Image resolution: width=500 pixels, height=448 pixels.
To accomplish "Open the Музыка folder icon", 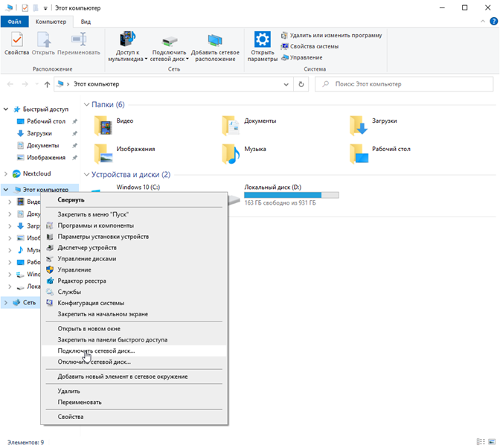I will pyautogui.click(x=231, y=153).
